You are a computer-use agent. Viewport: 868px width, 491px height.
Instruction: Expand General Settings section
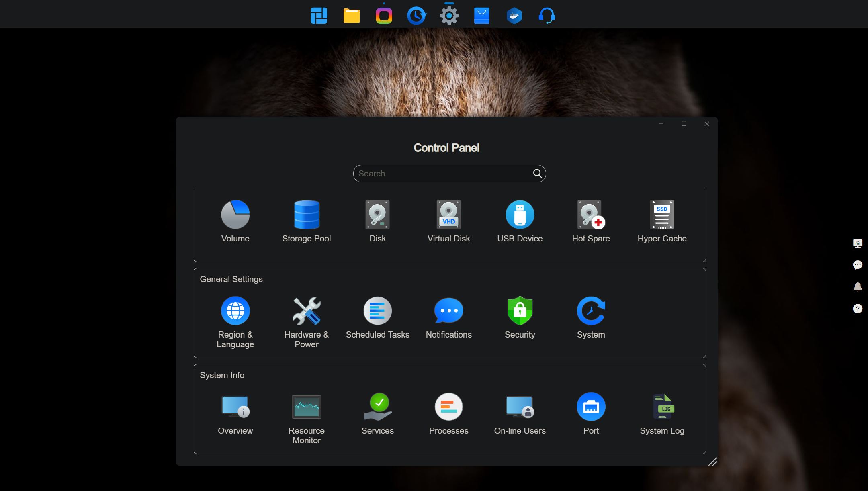pos(231,279)
